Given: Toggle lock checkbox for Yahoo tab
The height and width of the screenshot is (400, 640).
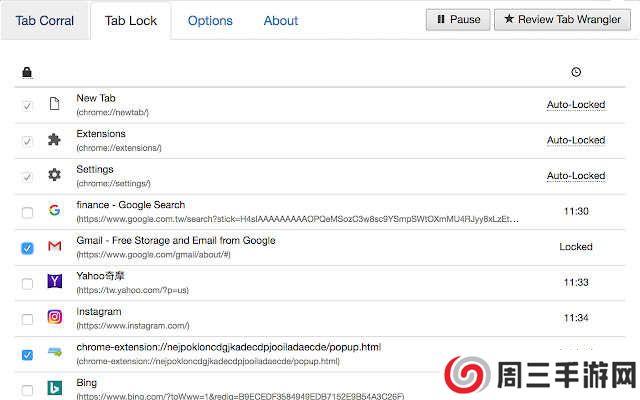Looking at the screenshot, I should (x=27, y=284).
